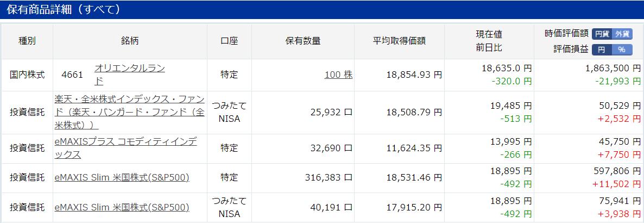Click the 保有商品詳細（すべて） title bar
The width and height of the screenshot is (644, 223).
[x=322, y=9]
